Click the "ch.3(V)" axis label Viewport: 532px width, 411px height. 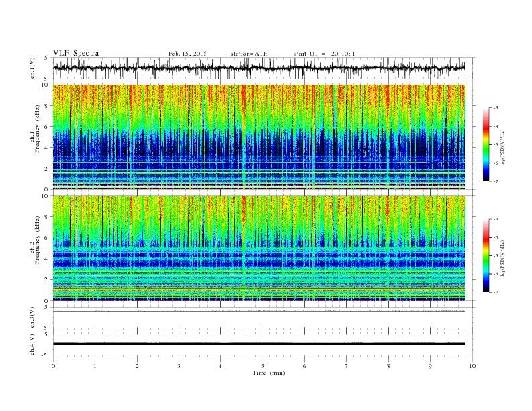tap(32, 318)
